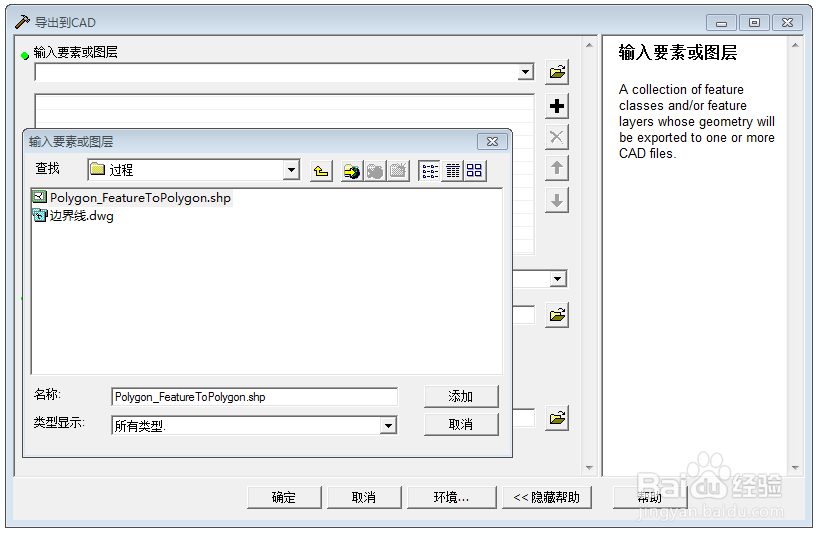Close the 输入要素或图层 browse dialog

[x=492, y=141]
